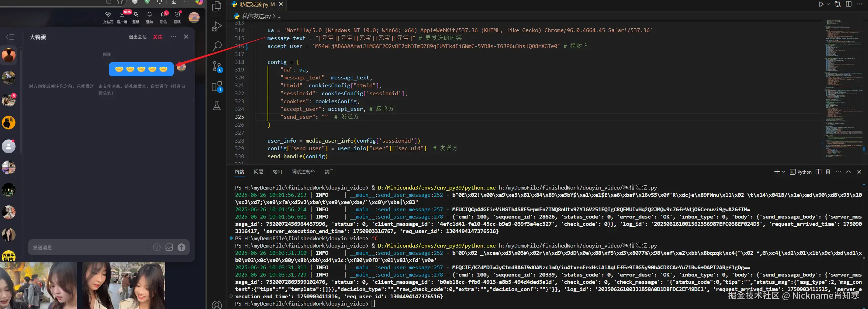Open Douyin 壁纸 wallpaper icon

point(136,17)
